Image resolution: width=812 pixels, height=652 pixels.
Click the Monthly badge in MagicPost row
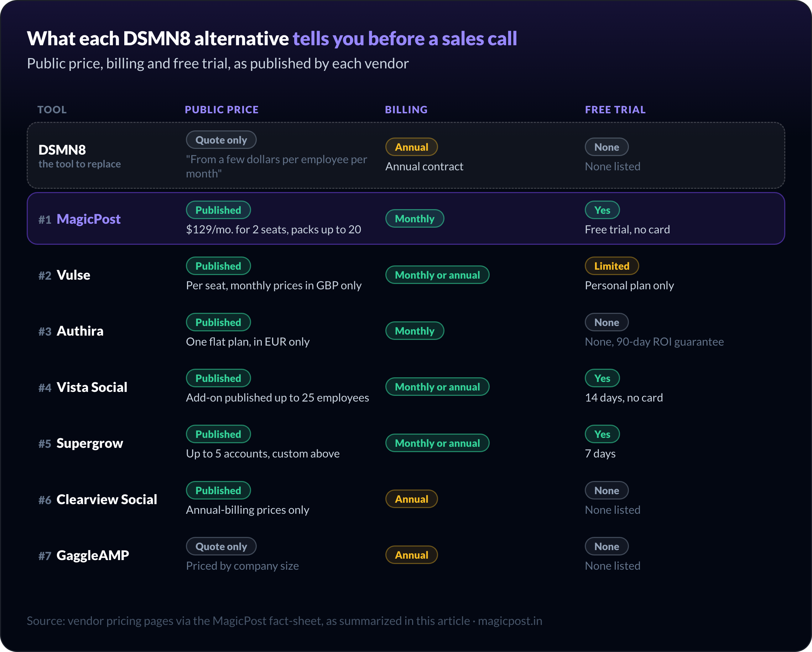(x=414, y=219)
